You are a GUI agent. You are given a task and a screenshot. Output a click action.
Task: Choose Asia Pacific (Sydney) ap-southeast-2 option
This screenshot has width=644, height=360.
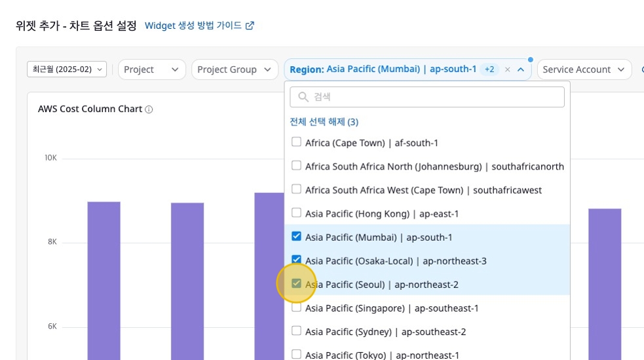pos(385,332)
